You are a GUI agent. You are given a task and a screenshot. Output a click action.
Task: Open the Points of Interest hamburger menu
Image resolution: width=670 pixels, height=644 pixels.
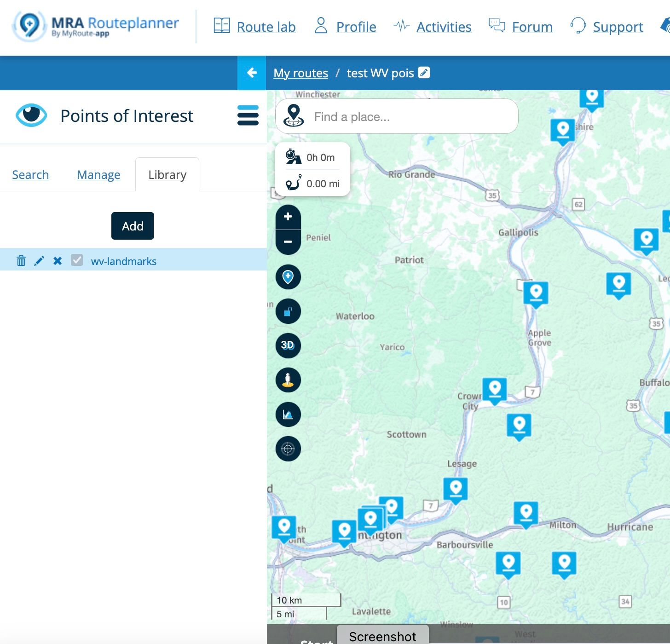(x=248, y=115)
